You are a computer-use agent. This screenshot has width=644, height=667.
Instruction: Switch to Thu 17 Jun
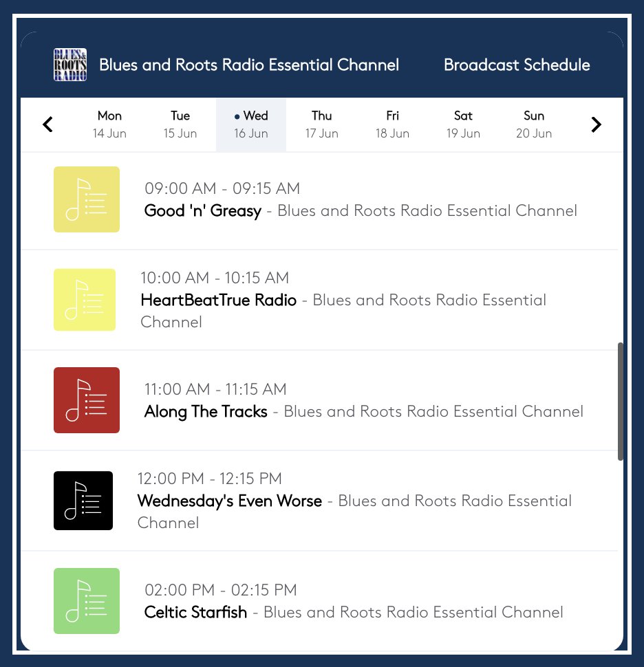(322, 124)
